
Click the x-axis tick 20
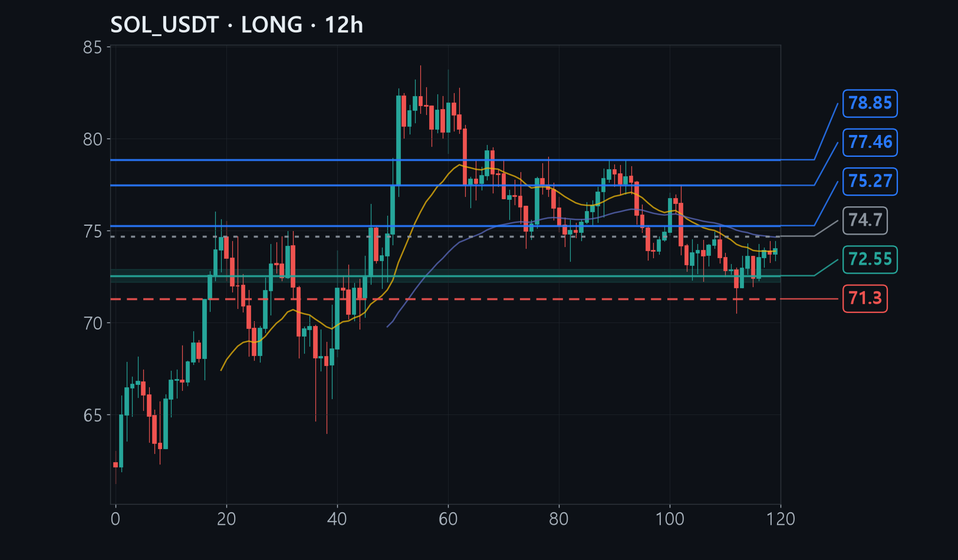(x=226, y=519)
